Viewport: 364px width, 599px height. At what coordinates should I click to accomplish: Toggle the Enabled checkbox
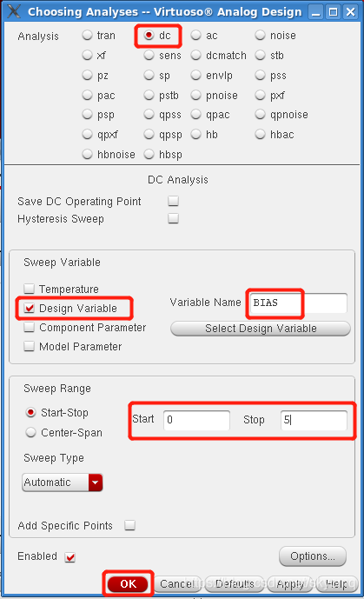coord(69,557)
